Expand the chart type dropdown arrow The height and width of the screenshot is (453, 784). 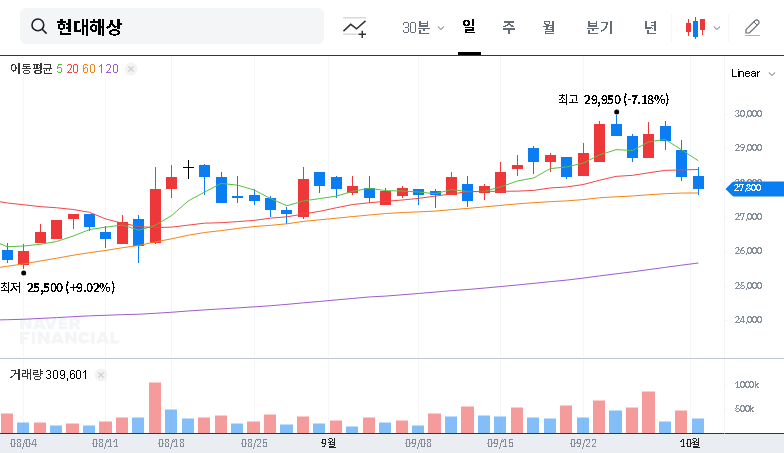click(x=716, y=28)
